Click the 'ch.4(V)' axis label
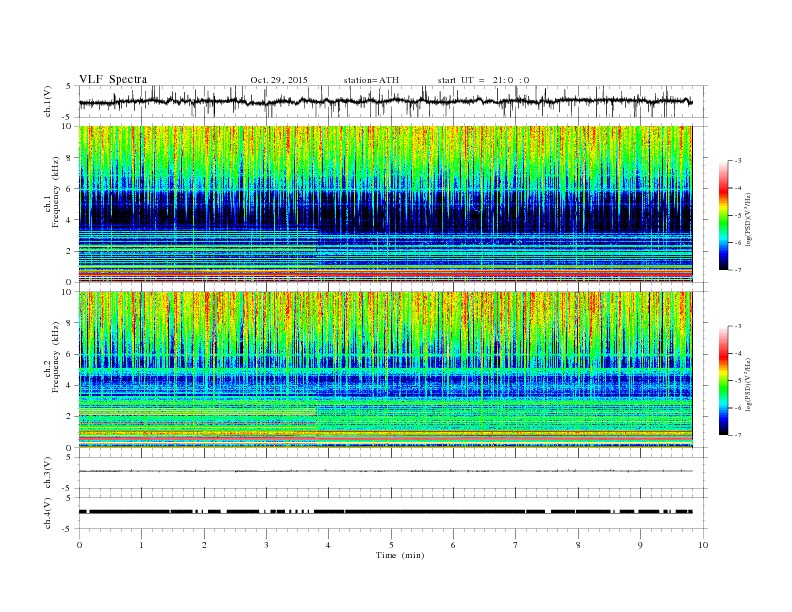The image size is (792, 612). 48,513
